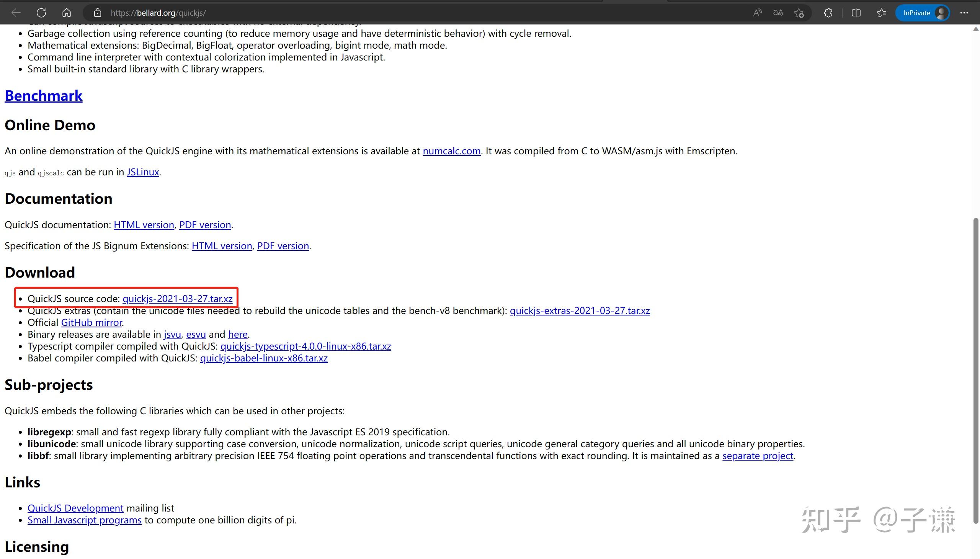Open Read Aloud icon in address bar

[x=757, y=13]
